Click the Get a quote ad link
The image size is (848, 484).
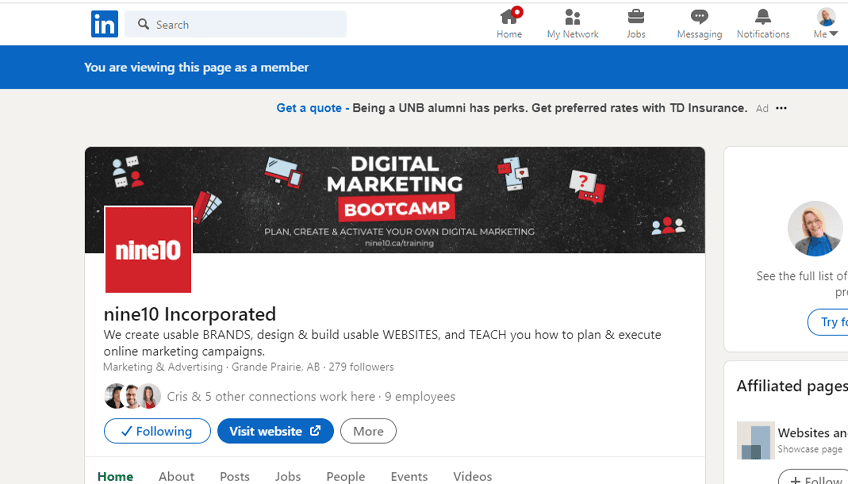coord(309,108)
